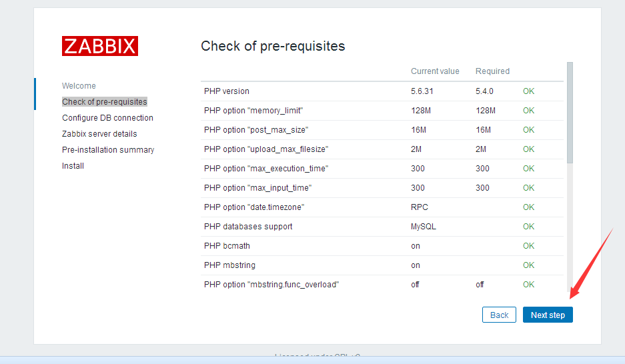Click PHP databases support label
This screenshot has height=364, width=625.
[x=248, y=227]
